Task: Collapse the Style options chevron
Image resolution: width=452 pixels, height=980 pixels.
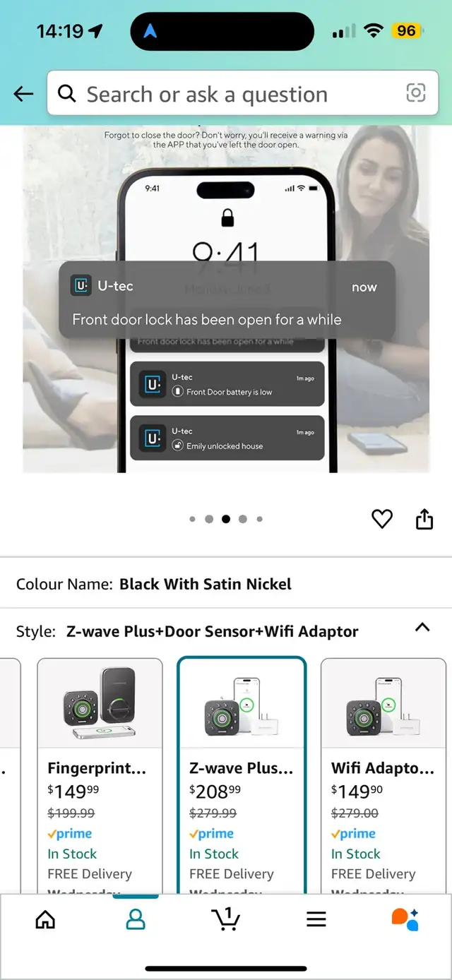Action: pos(422,627)
